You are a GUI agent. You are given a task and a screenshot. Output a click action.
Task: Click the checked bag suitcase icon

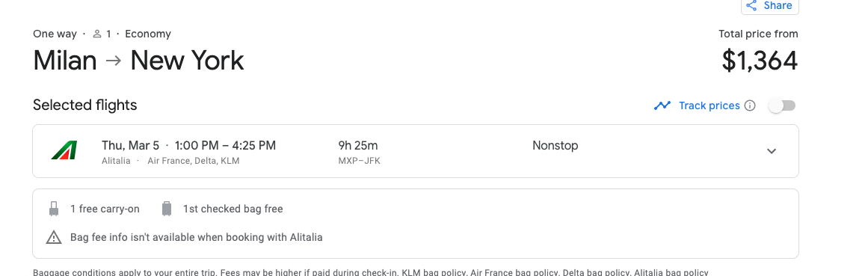167,209
